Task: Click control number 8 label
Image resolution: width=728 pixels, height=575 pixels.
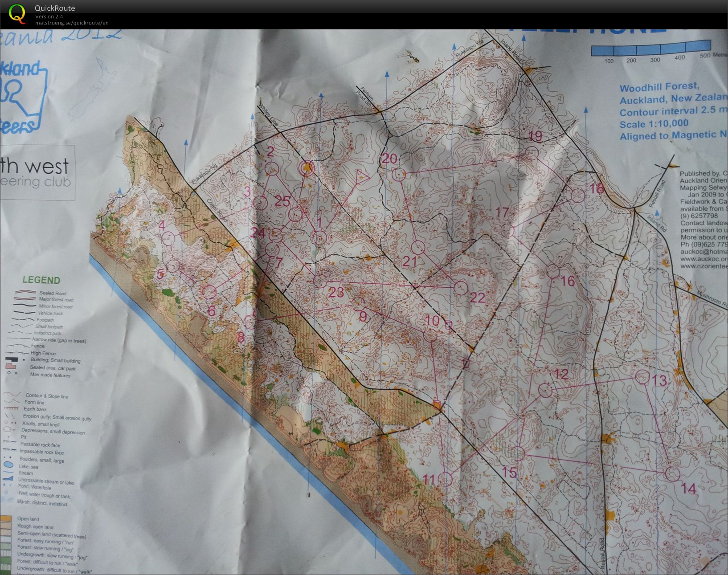Action: tap(241, 338)
